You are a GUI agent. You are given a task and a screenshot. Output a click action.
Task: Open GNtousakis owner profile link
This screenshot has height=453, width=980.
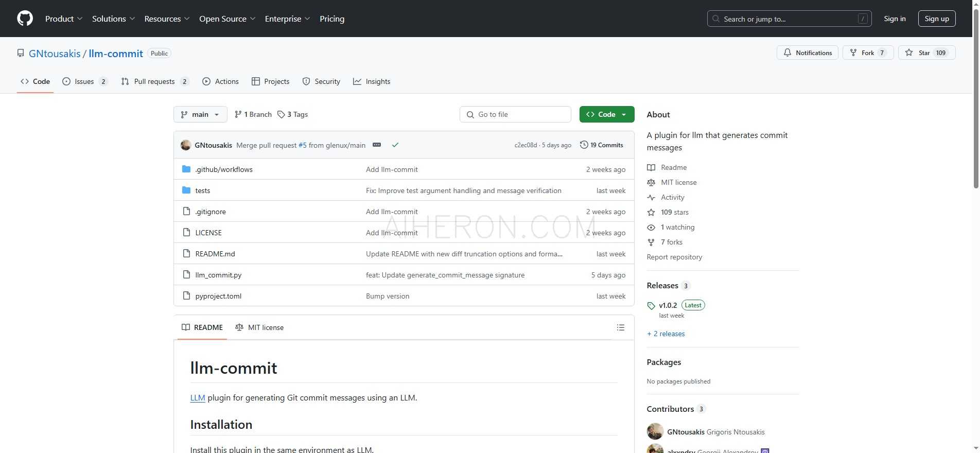pos(55,54)
